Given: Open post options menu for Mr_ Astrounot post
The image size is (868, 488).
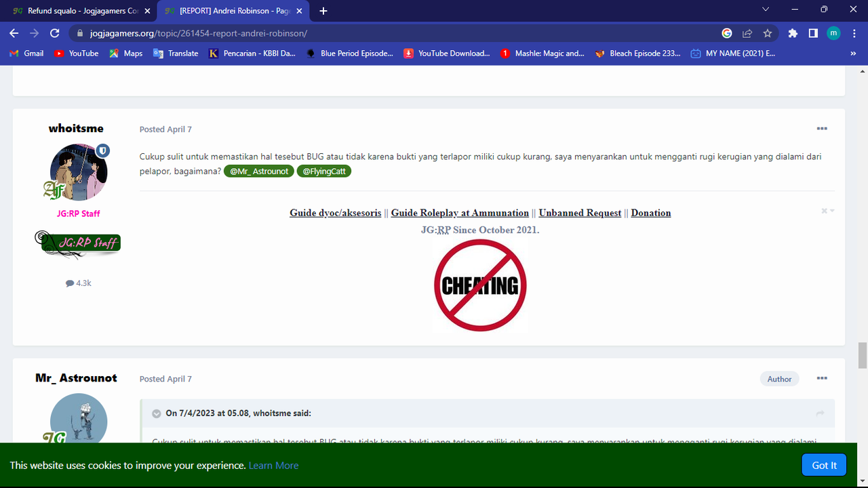Looking at the screenshot, I should tap(822, 378).
